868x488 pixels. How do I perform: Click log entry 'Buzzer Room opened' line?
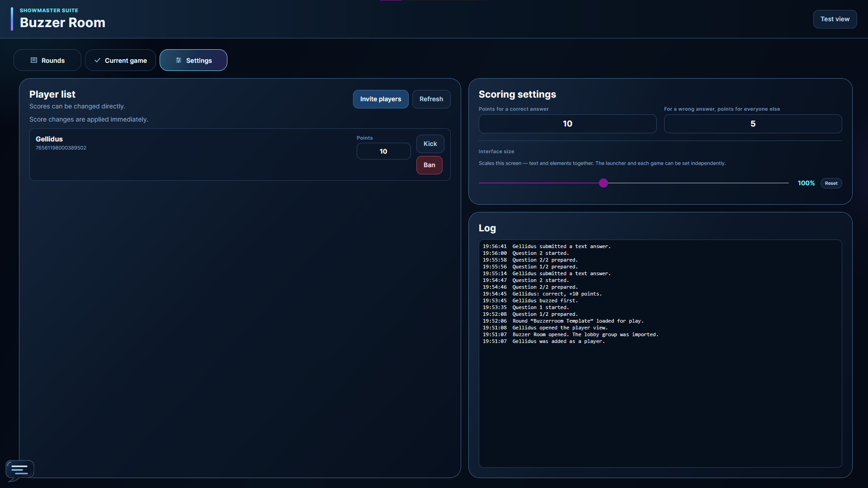click(571, 334)
